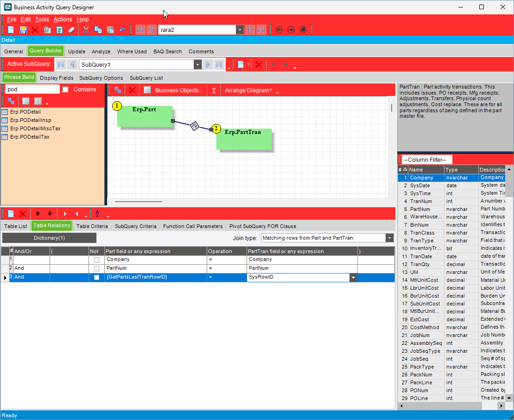The width and height of the screenshot is (514, 420).
Task: Open dropdown arrow next to new subquery icon
Action: 248,64
